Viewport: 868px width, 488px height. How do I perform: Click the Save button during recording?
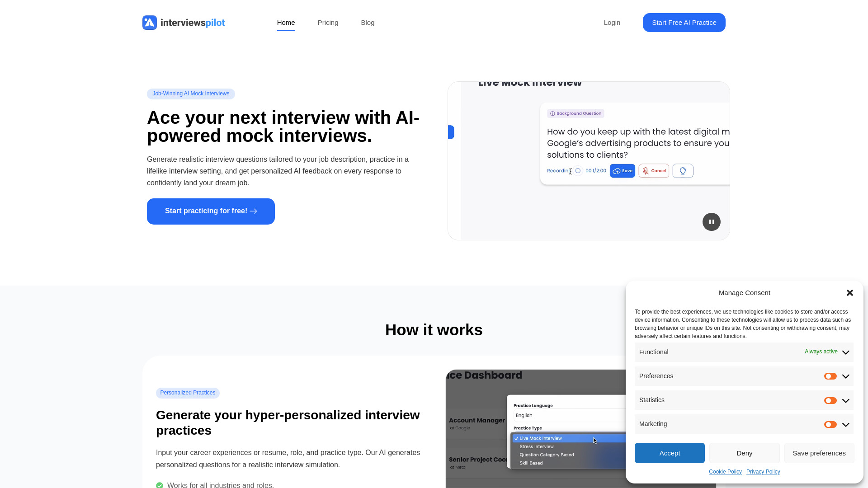pyautogui.click(x=622, y=170)
